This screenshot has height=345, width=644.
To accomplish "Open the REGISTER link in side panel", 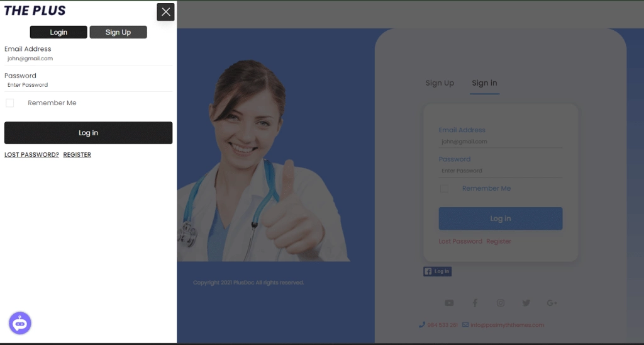I will tap(77, 155).
